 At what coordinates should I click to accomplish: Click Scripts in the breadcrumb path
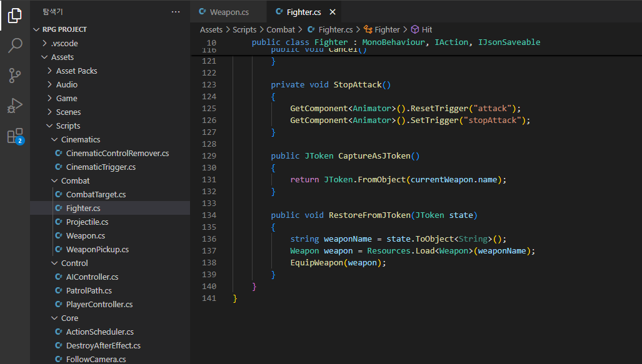[x=244, y=29]
